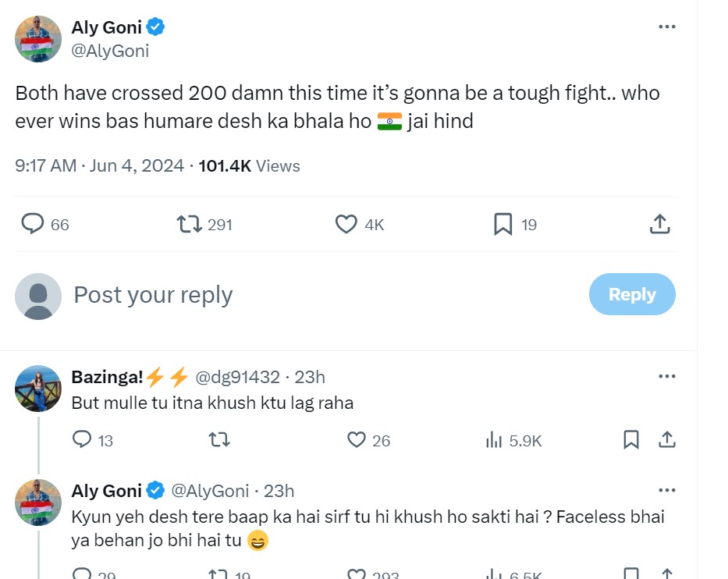Click the blue Reply button

click(631, 294)
